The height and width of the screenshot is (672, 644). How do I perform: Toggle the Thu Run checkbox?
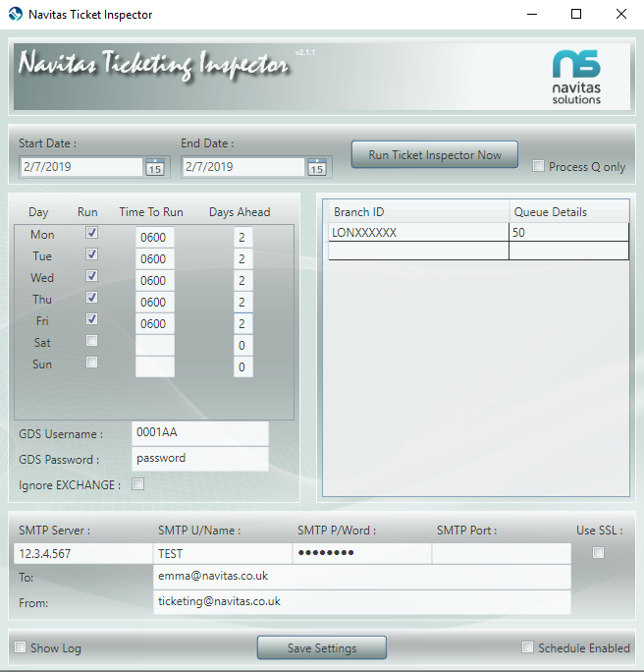[x=91, y=298]
